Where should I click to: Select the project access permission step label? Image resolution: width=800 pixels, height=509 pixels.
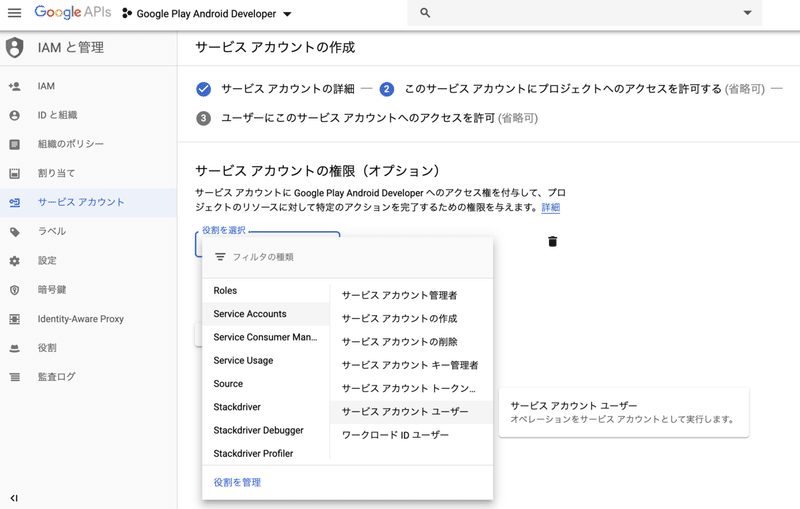[585, 89]
